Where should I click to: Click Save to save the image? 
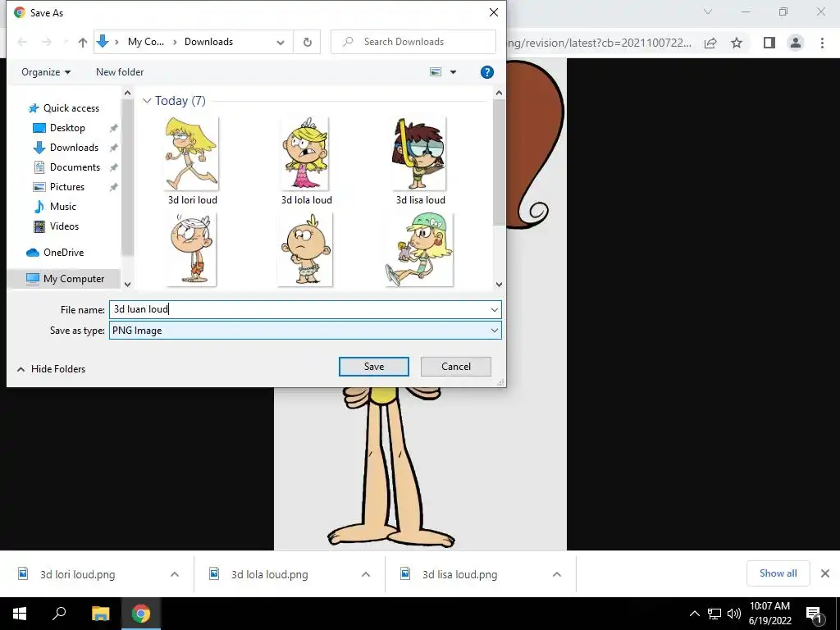tap(374, 367)
